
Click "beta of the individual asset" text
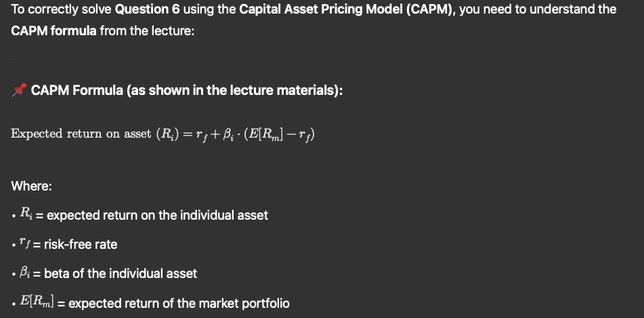[121, 273]
